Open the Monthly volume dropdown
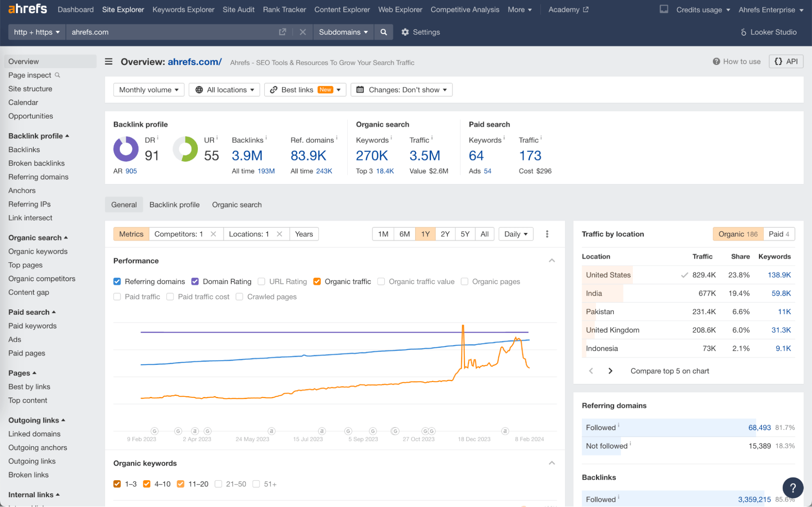The image size is (812, 507). 149,90
